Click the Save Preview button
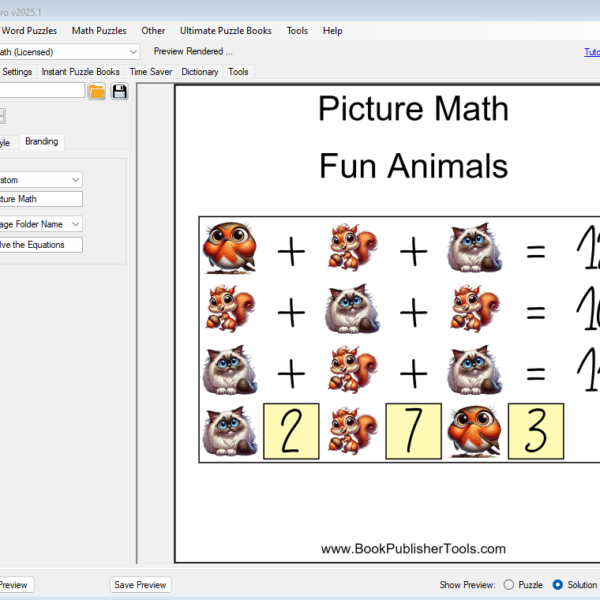This screenshot has height=600, width=600. pos(140,585)
